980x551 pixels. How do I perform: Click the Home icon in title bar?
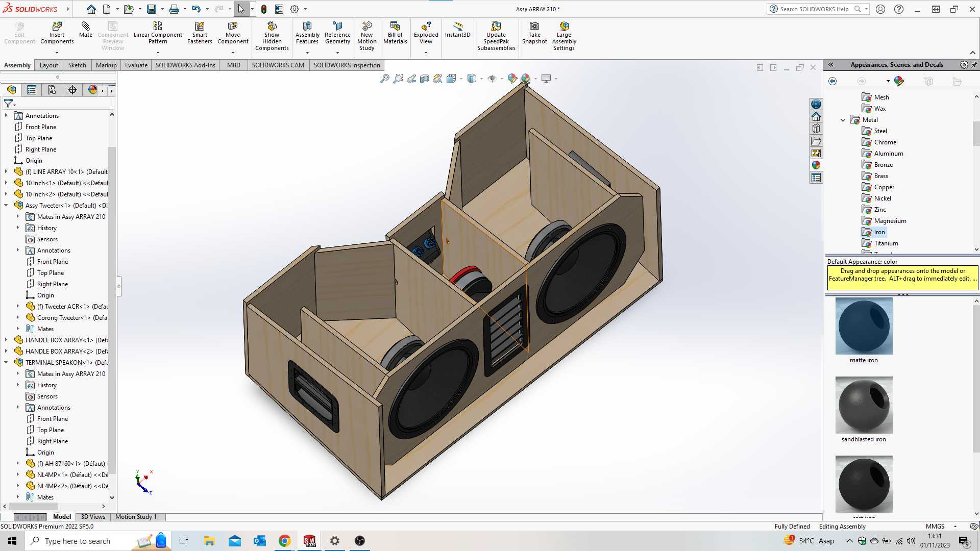click(x=91, y=9)
